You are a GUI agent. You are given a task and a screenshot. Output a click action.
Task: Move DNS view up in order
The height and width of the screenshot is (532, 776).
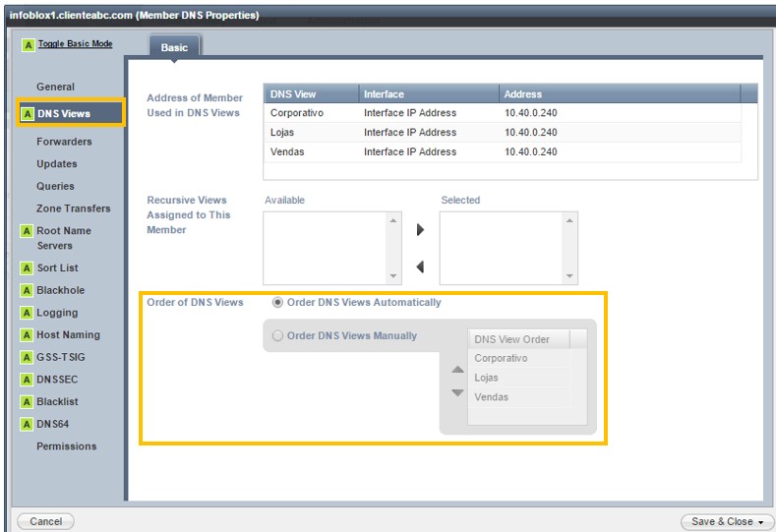(x=457, y=371)
